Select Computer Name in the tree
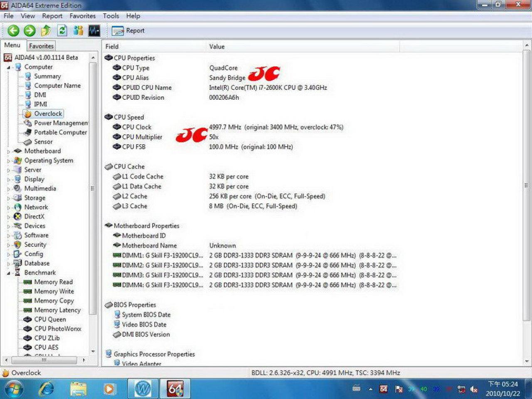The height and width of the screenshot is (399, 532). 57,85
